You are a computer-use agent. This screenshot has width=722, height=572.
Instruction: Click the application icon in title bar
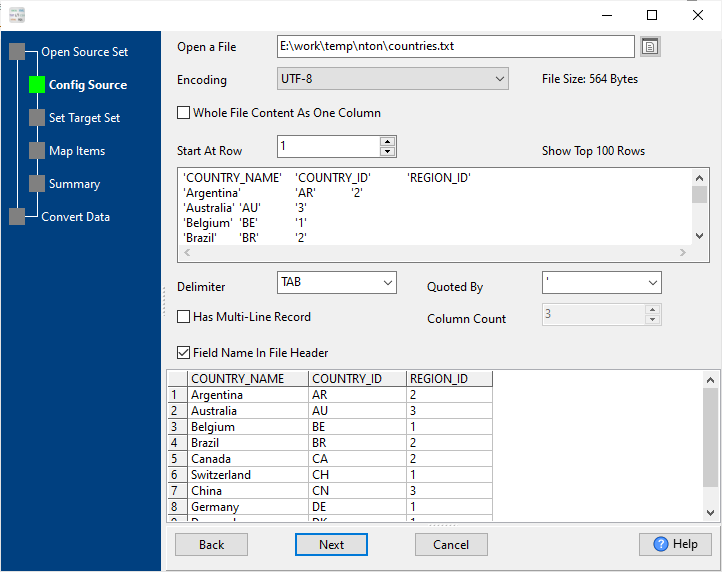point(16,15)
